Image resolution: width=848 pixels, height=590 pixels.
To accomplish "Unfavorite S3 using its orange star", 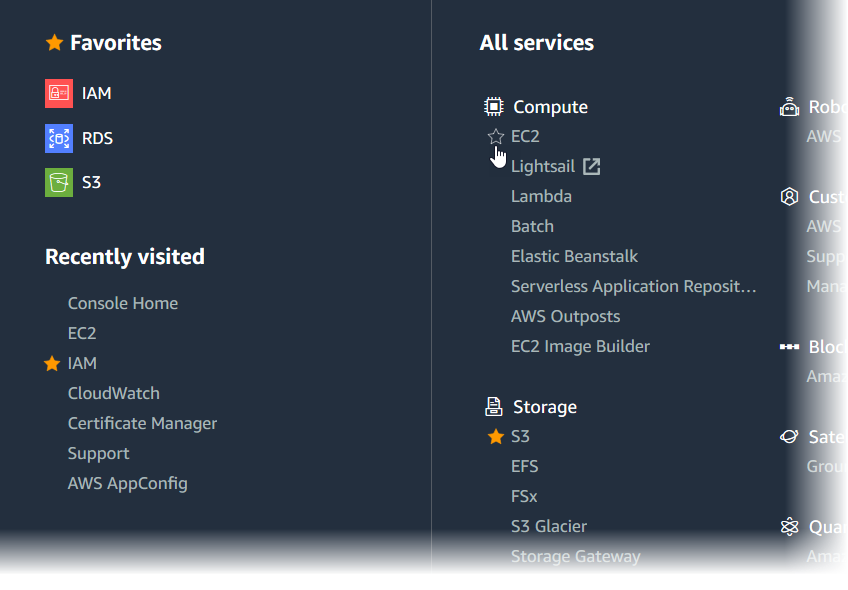I will click(x=495, y=437).
